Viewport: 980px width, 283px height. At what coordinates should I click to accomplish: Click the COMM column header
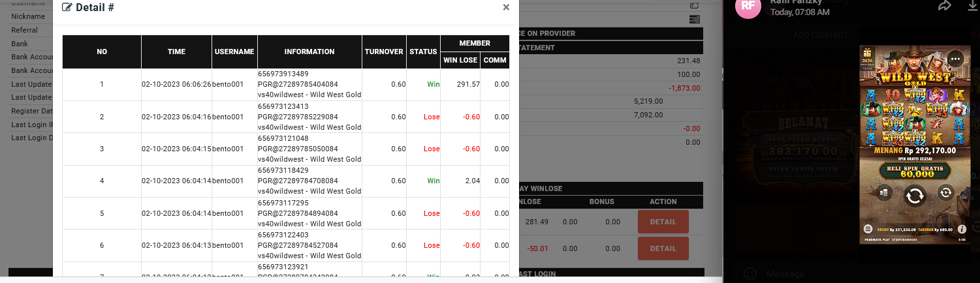[x=494, y=60]
